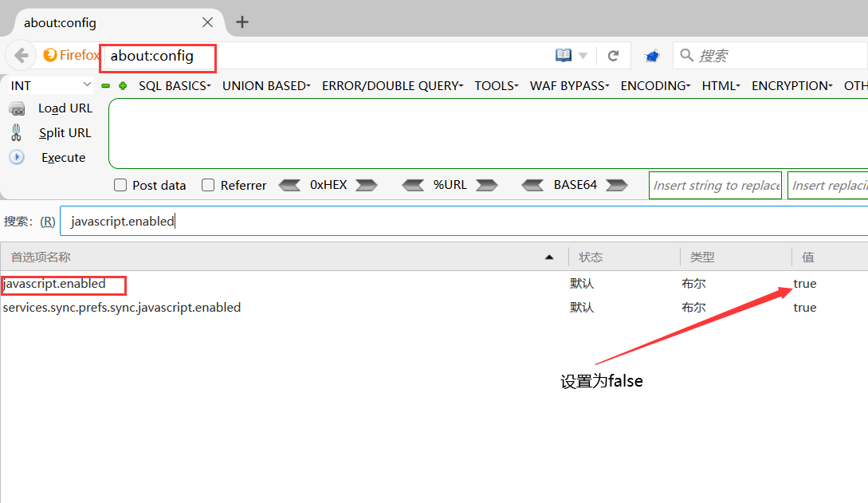The width and height of the screenshot is (868, 503).
Task: Open HTML menu in HackBar
Action: click(721, 86)
